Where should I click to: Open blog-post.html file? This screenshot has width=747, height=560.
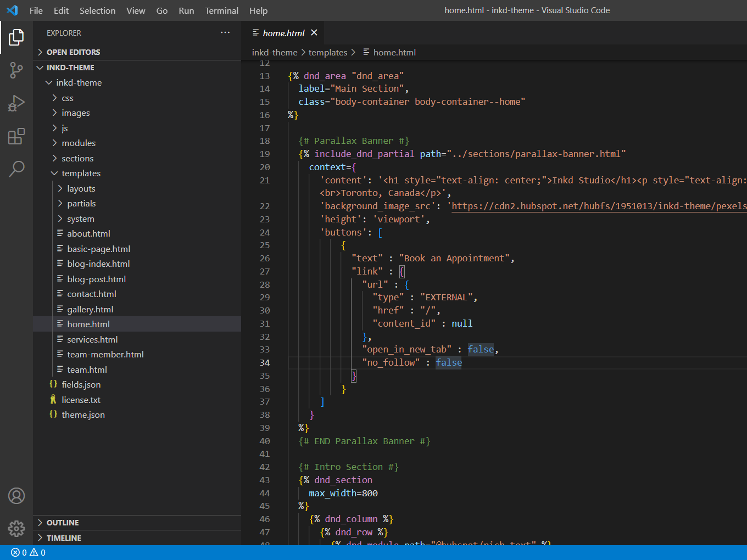click(137, 279)
